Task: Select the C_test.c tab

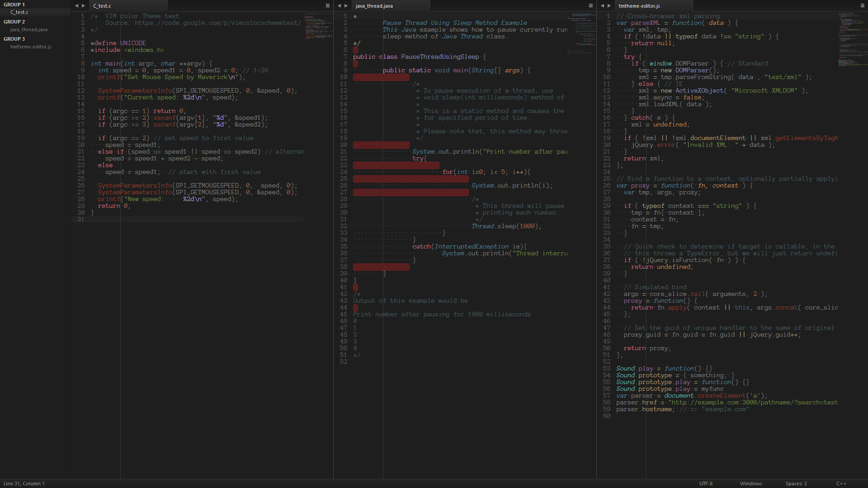Action: 102,6
